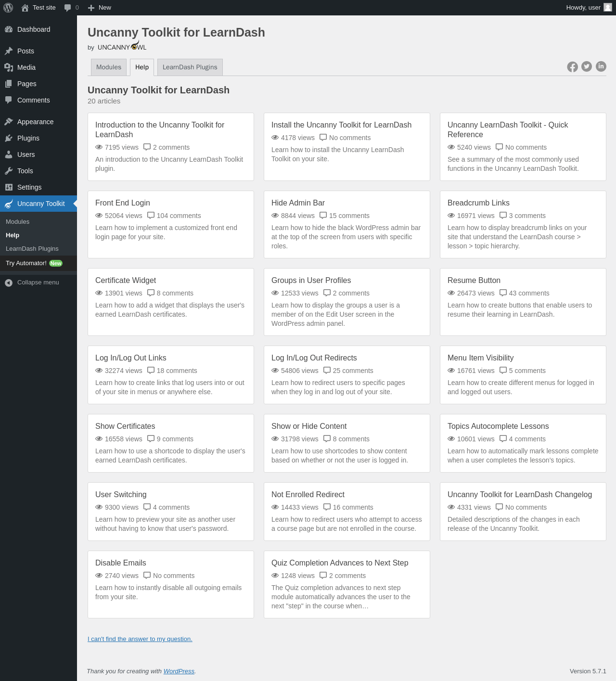The height and width of the screenshot is (681, 616).
Task: Click "I can't find the answer" link
Action: (140, 639)
